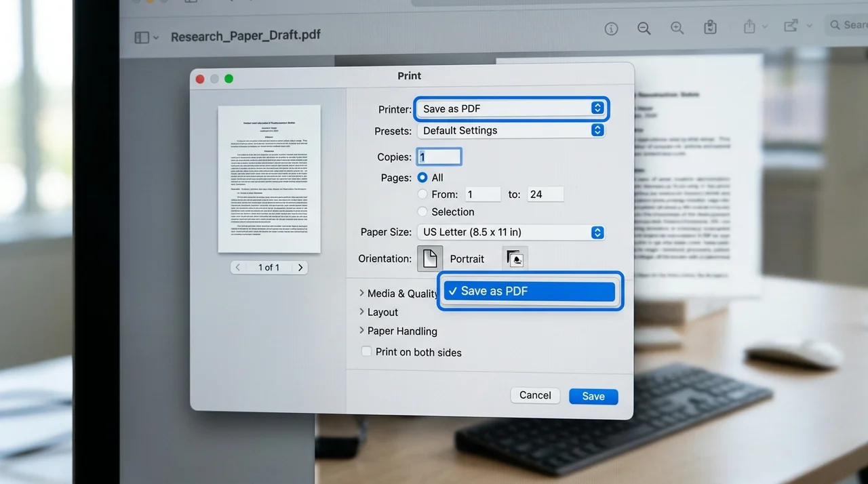This screenshot has width=868, height=484.
Task: Select the Selection radio button
Action: pyautogui.click(x=422, y=211)
